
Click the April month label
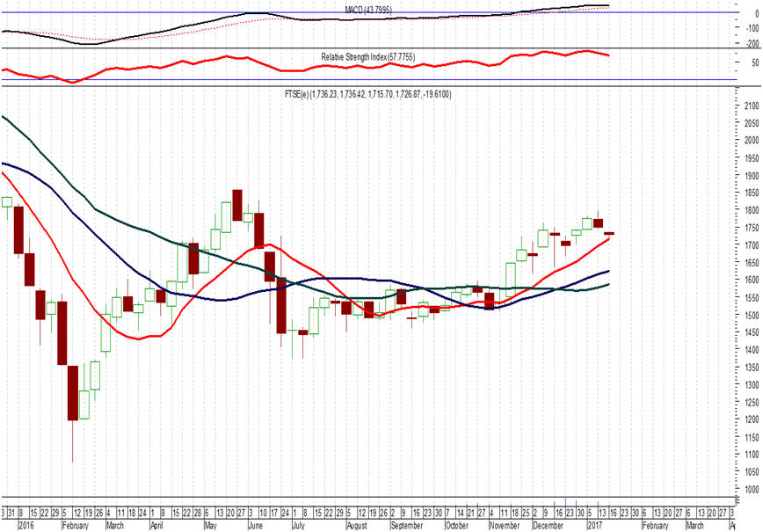(x=156, y=526)
